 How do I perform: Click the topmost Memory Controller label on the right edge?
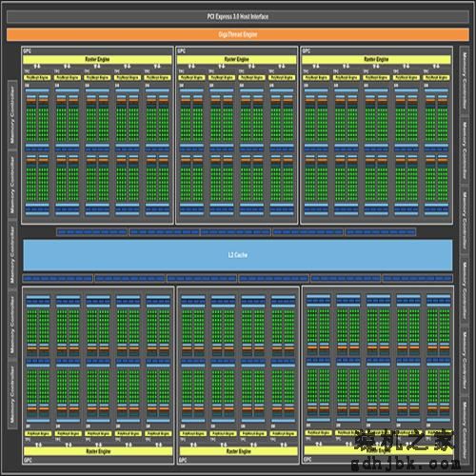pyautogui.click(x=465, y=80)
